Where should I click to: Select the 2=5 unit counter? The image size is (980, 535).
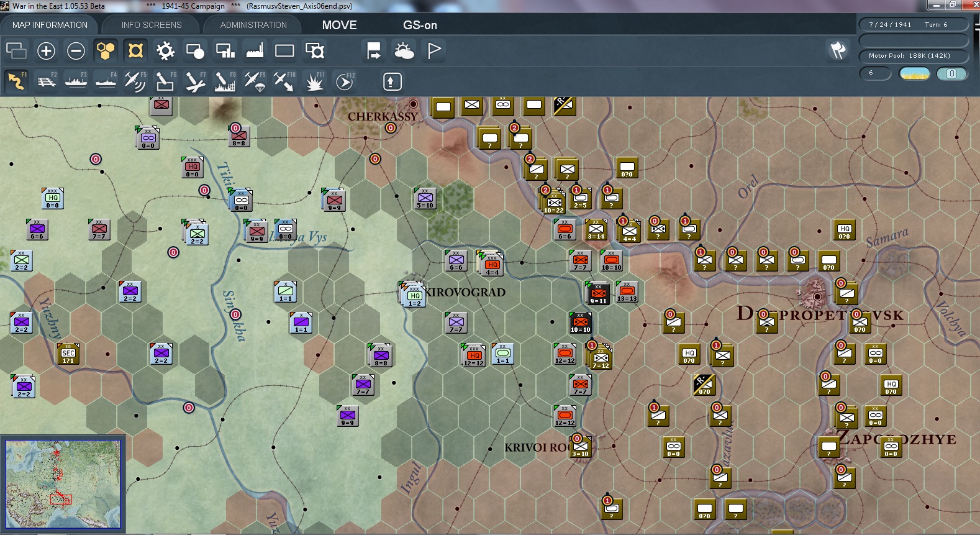[x=581, y=198]
